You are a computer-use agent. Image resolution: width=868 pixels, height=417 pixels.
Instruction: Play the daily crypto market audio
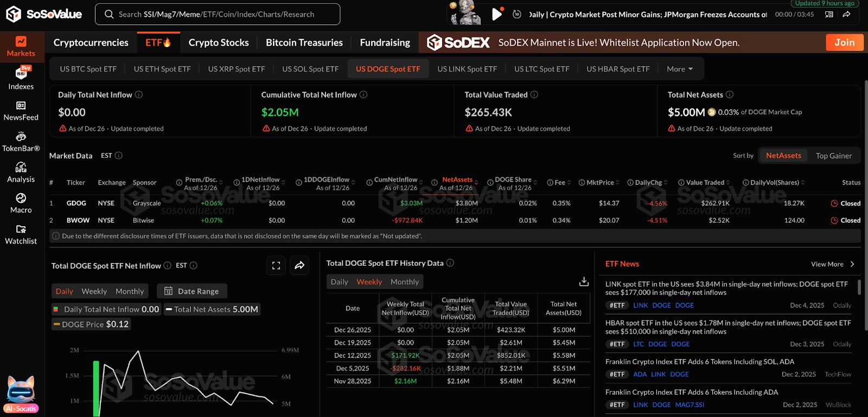pos(496,15)
